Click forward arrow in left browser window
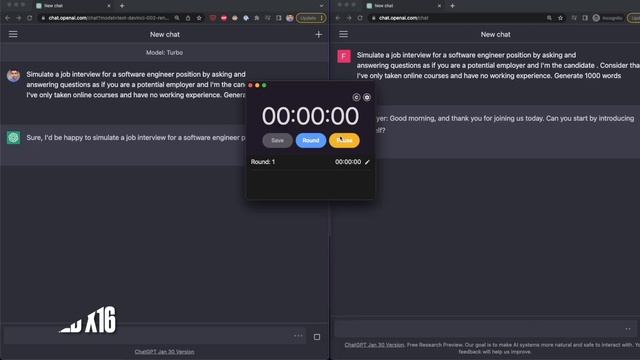640x360 pixels. pyautogui.click(x=18, y=18)
